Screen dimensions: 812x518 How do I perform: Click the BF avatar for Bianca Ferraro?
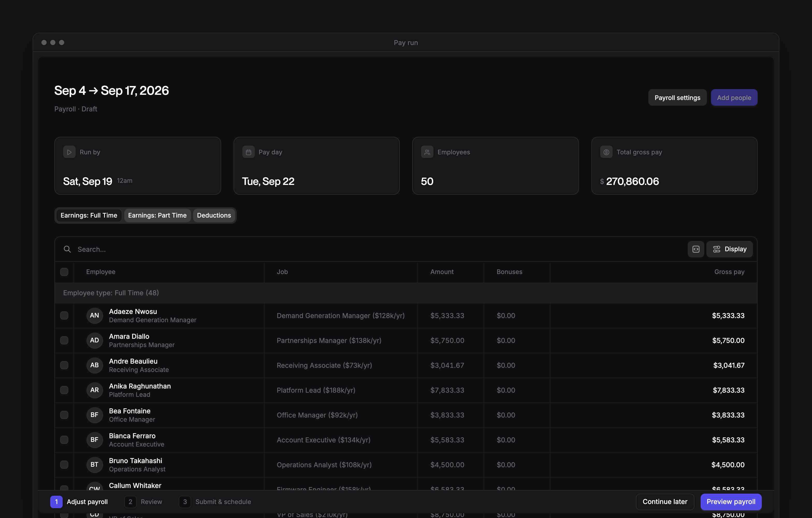coord(95,440)
